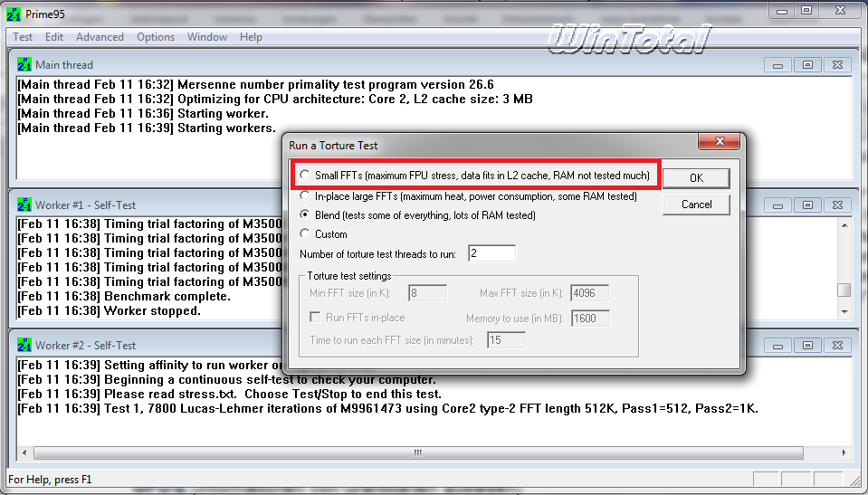
Task: Click the 'Setting affinity to run worker' line
Action: [150, 366]
